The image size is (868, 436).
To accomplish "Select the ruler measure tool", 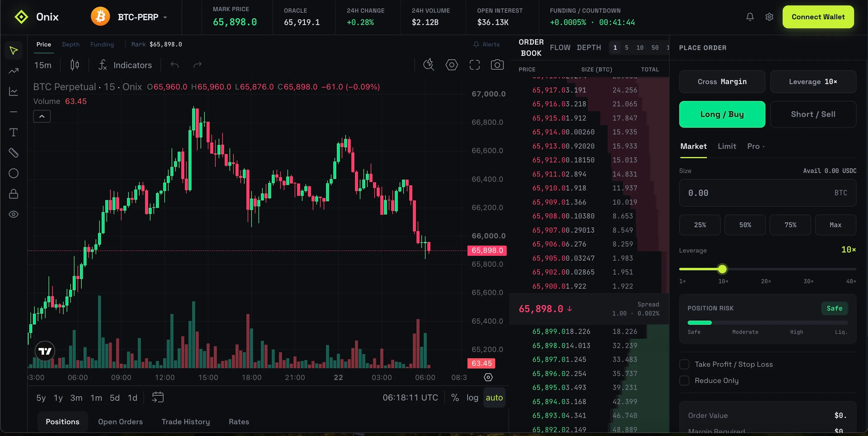I will [x=14, y=153].
